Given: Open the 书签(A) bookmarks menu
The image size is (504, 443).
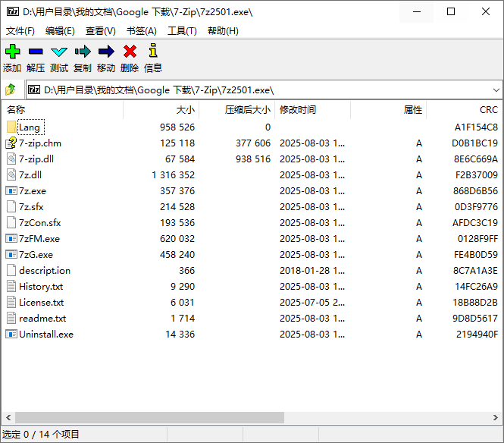Looking at the screenshot, I should (x=141, y=31).
